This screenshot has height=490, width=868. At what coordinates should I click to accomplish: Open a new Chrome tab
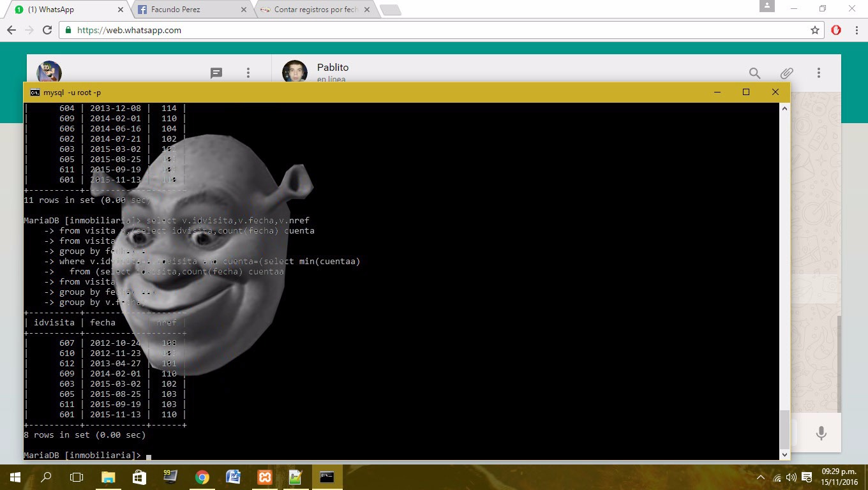390,10
